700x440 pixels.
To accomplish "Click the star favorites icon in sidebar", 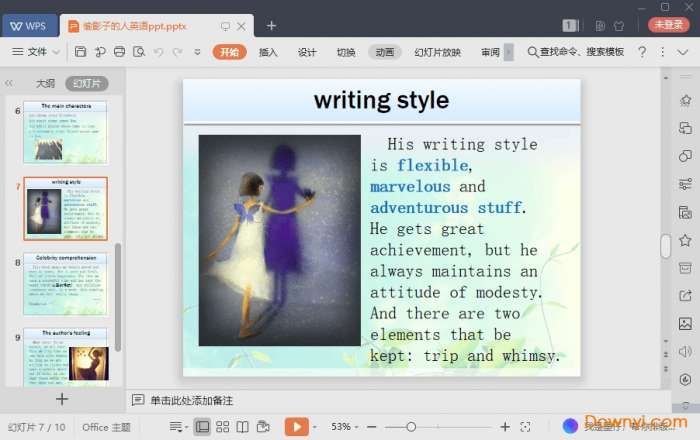I will (685, 240).
